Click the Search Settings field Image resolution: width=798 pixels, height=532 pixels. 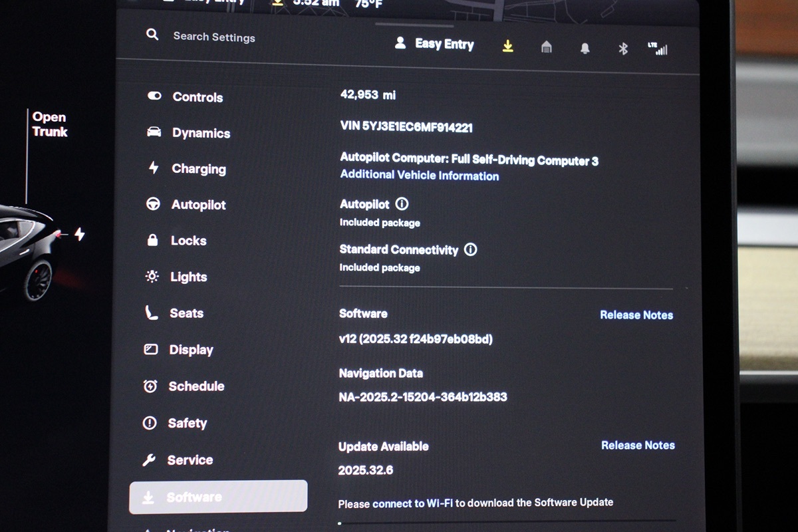coord(213,37)
